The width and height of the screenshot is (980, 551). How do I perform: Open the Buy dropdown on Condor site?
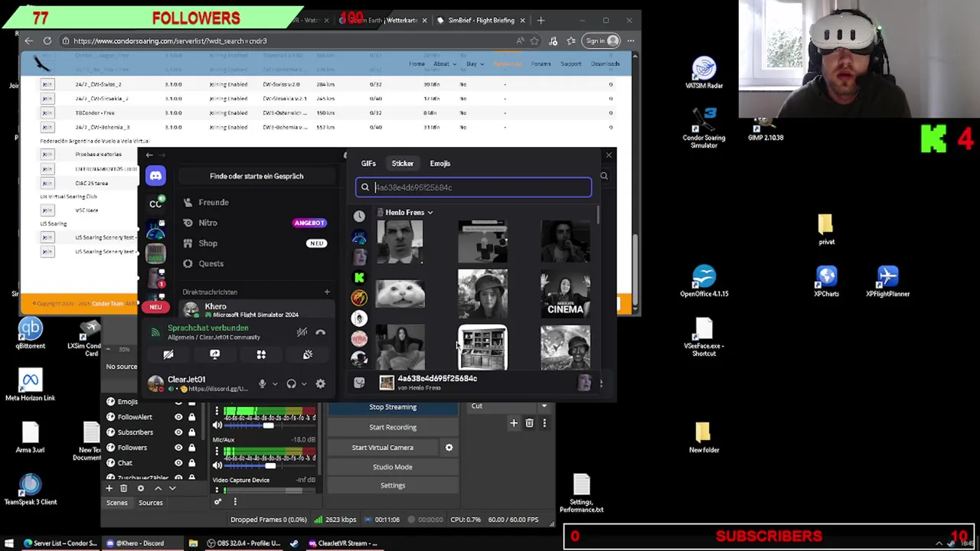475,64
